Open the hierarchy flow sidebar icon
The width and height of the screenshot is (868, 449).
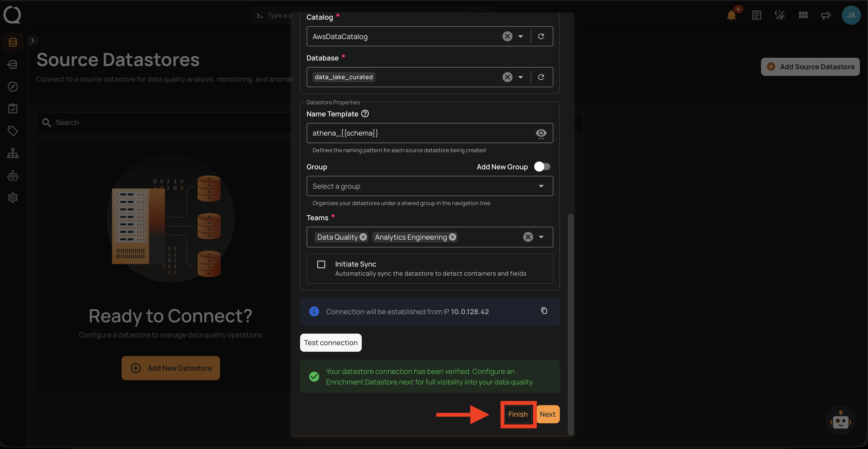click(x=13, y=153)
